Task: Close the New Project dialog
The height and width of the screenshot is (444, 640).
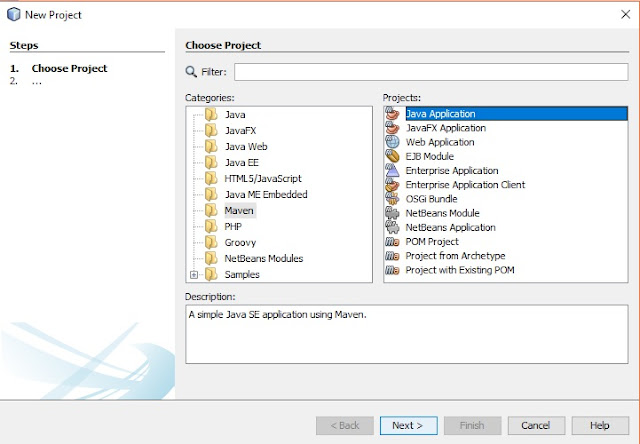Action: tap(625, 15)
